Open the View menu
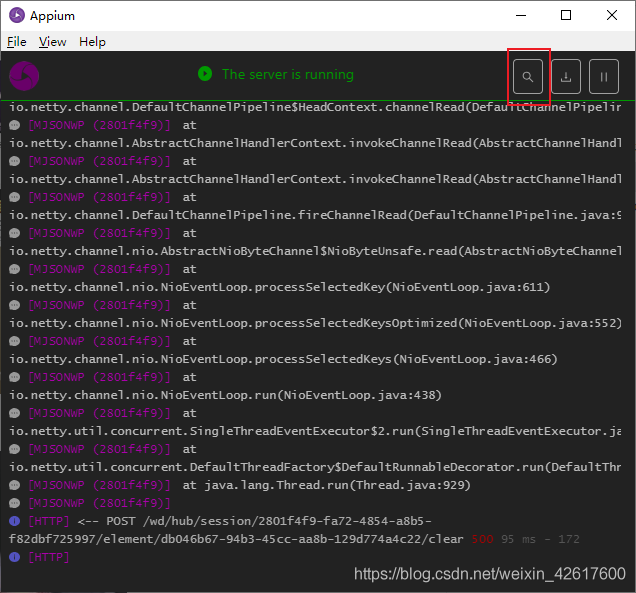The image size is (636, 593). [53, 42]
